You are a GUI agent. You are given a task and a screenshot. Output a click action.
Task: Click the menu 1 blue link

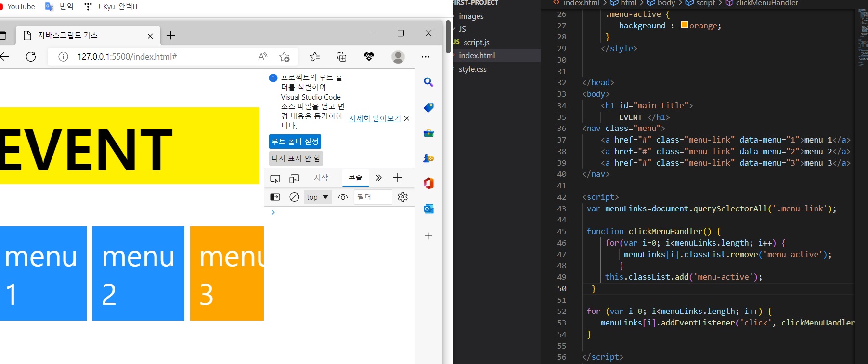tap(43, 273)
